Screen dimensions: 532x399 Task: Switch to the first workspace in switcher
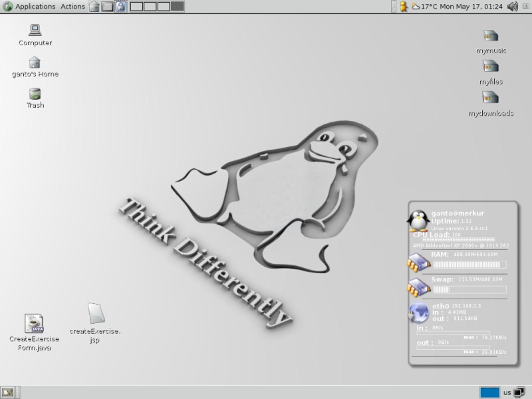pyautogui.click(x=136, y=7)
